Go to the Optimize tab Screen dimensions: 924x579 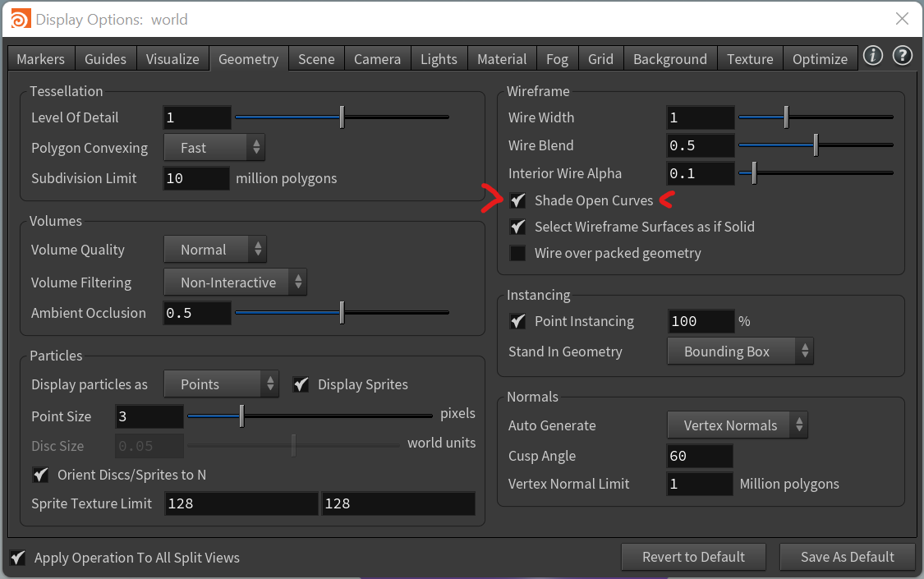[820, 59]
